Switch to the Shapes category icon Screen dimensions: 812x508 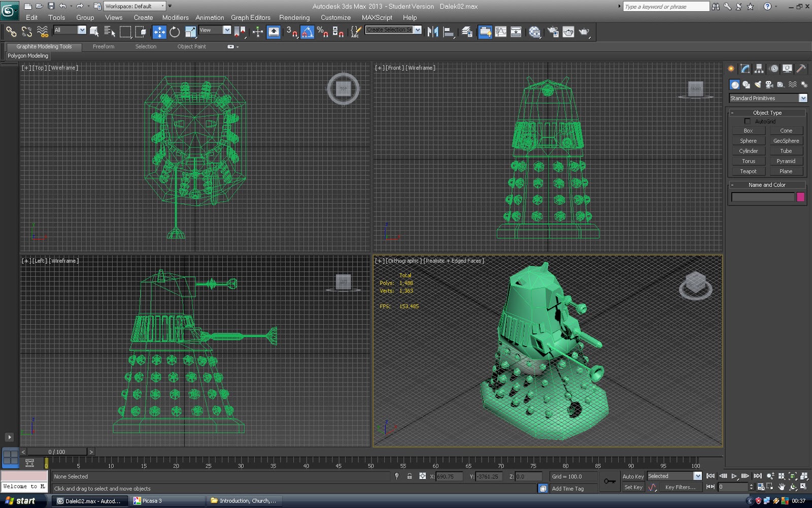point(746,84)
